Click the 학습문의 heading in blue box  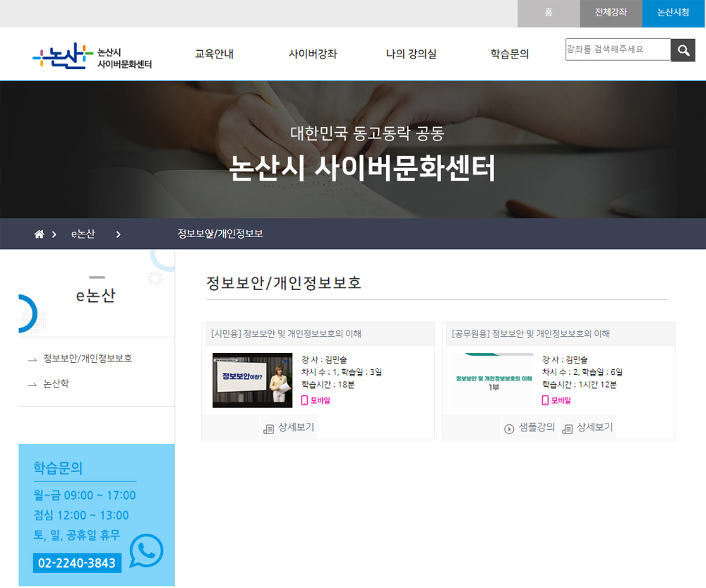58,468
